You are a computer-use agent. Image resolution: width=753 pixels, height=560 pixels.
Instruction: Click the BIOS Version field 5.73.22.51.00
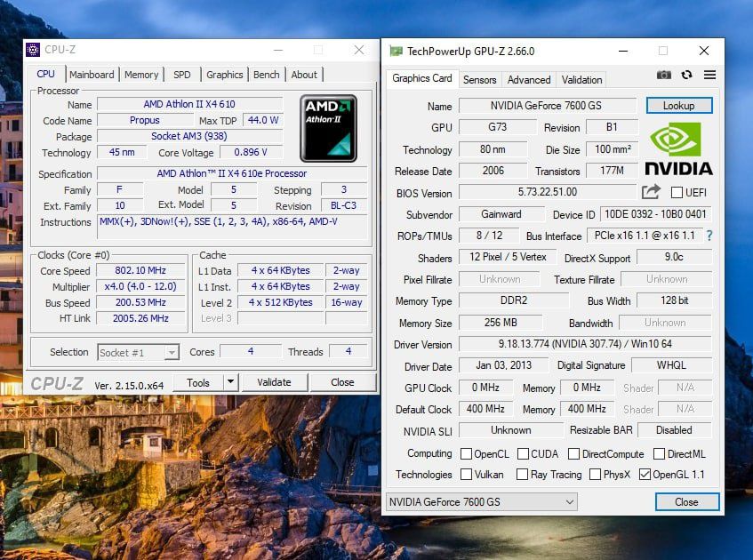(x=548, y=192)
